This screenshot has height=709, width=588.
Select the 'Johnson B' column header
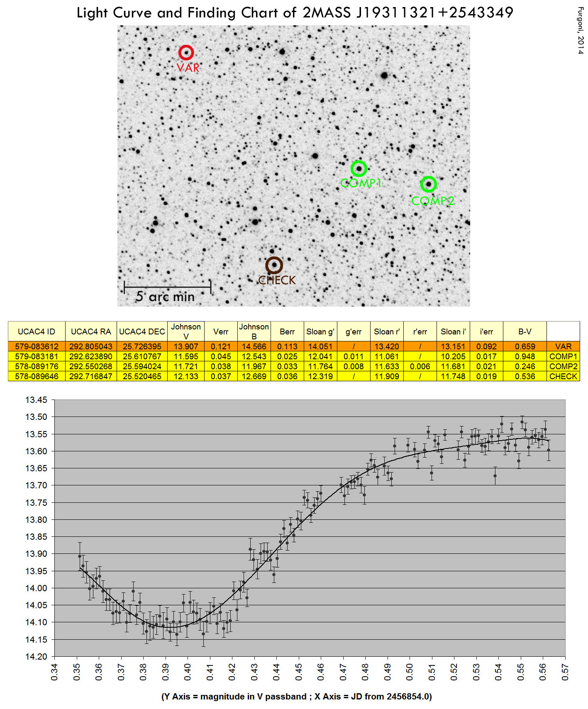(254, 331)
